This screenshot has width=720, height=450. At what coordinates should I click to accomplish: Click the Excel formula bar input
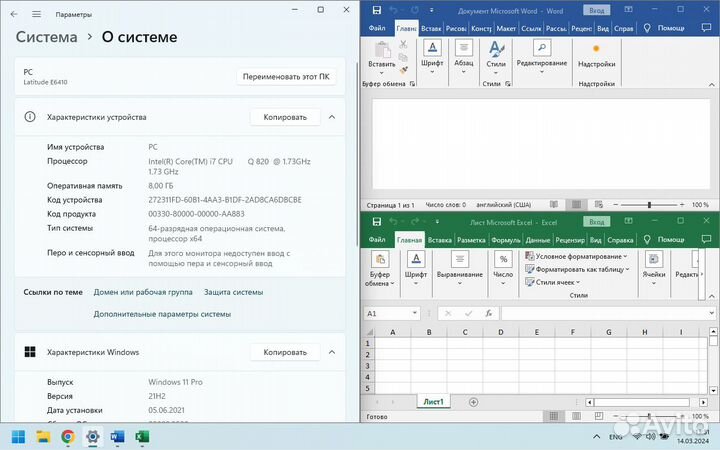pos(604,313)
